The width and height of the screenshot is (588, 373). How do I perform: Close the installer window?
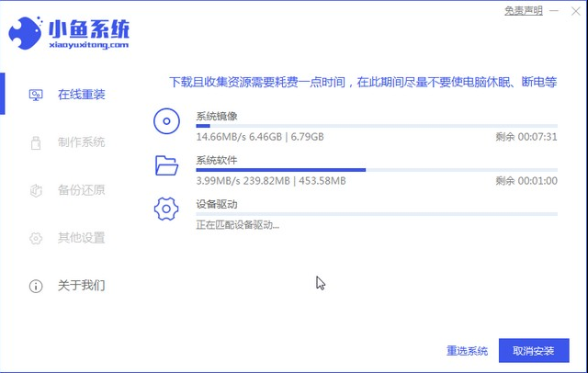click(x=576, y=11)
